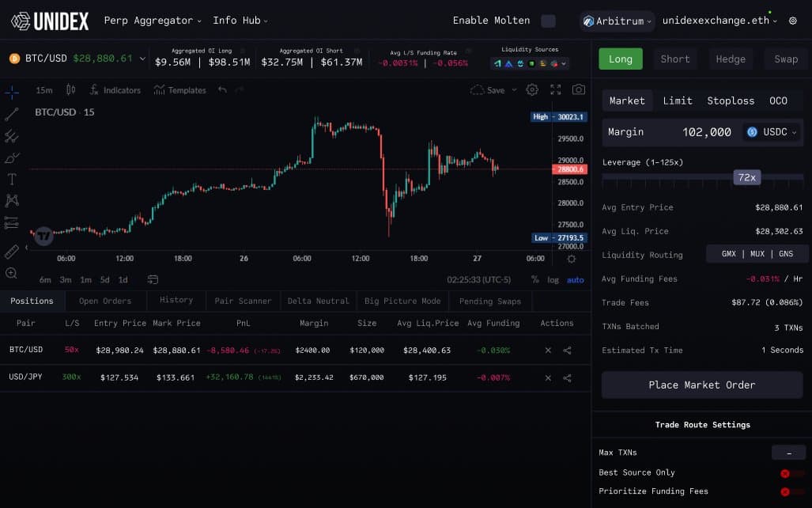Open the Arbitrum network dropdown
812x508 pixels.
tap(617, 21)
